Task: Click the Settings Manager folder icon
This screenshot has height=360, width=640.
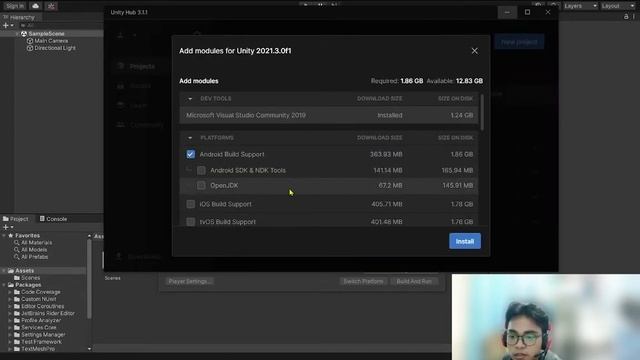Action: click(17, 335)
